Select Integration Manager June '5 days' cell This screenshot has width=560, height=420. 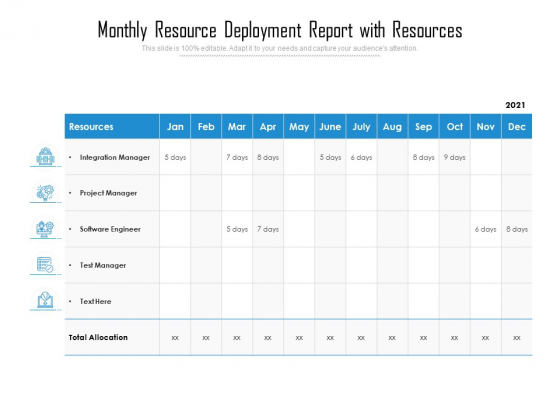click(330, 157)
